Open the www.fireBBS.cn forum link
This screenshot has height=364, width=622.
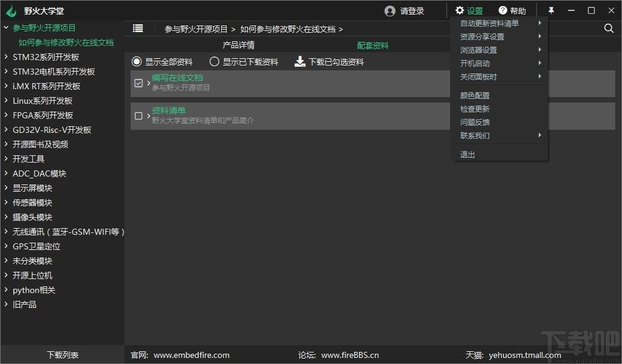coord(350,355)
